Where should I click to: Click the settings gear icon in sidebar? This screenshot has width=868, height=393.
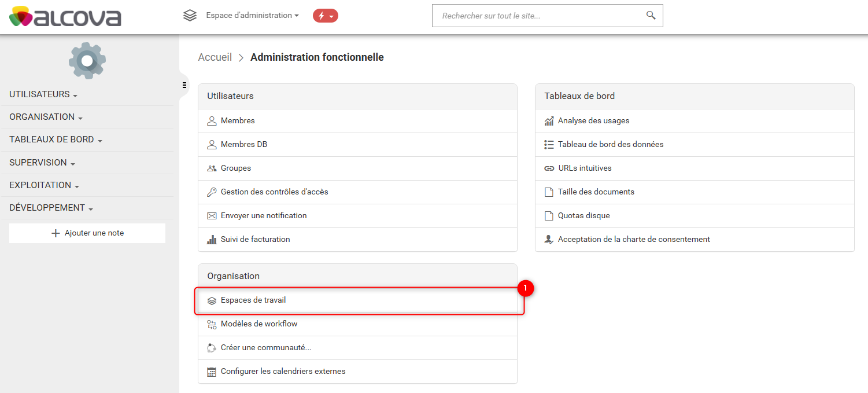[x=87, y=60]
